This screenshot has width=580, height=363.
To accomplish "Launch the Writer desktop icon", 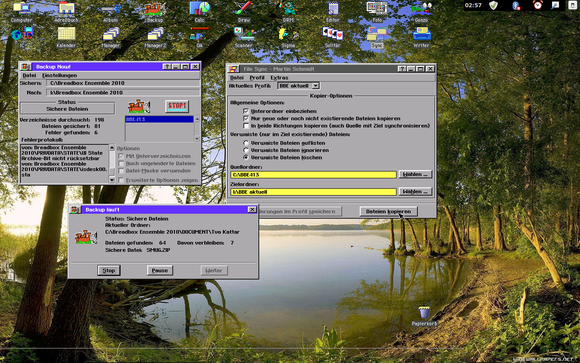I will click(x=421, y=37).
